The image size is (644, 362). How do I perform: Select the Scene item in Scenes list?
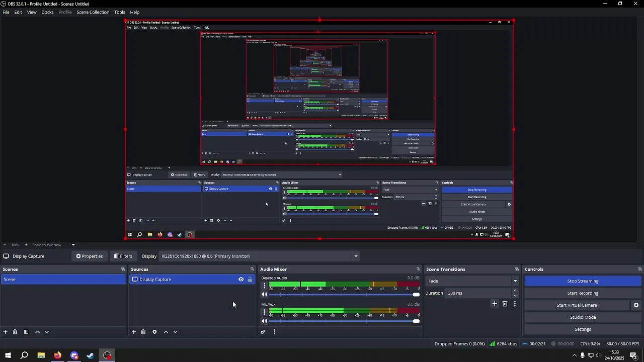(63, 280)
